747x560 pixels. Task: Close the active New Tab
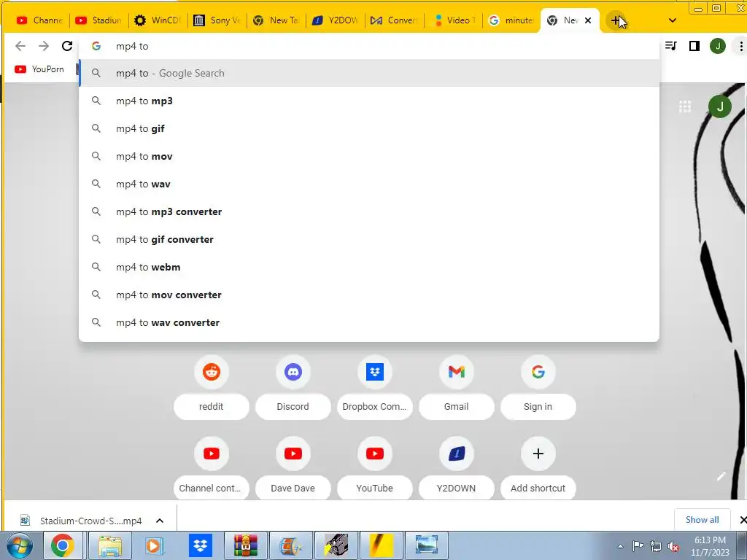(588, 20)
